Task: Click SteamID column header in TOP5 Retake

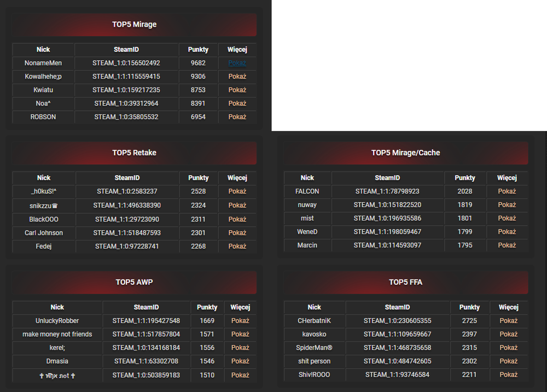Action: (x=127, y=178)
